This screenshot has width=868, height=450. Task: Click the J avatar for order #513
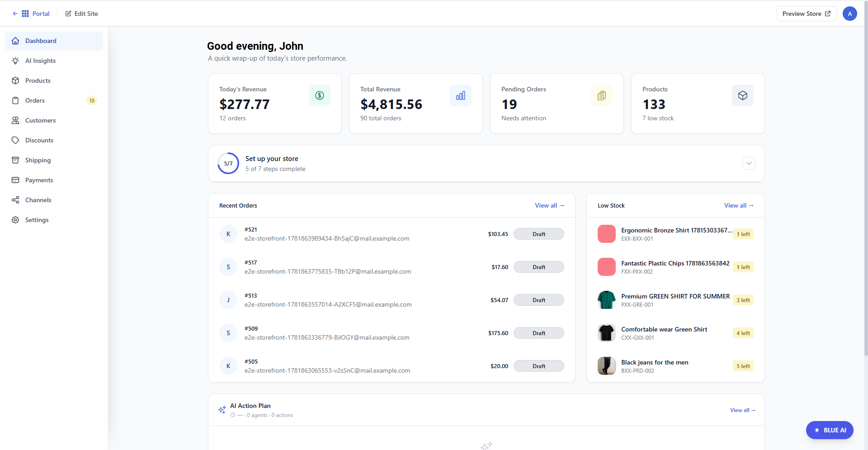[228, 300]
